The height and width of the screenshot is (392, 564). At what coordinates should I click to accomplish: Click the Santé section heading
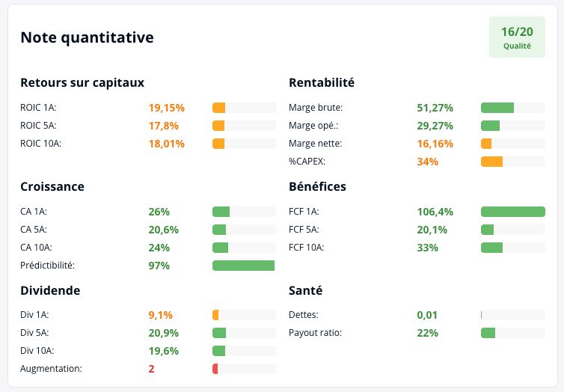(305, 290)
